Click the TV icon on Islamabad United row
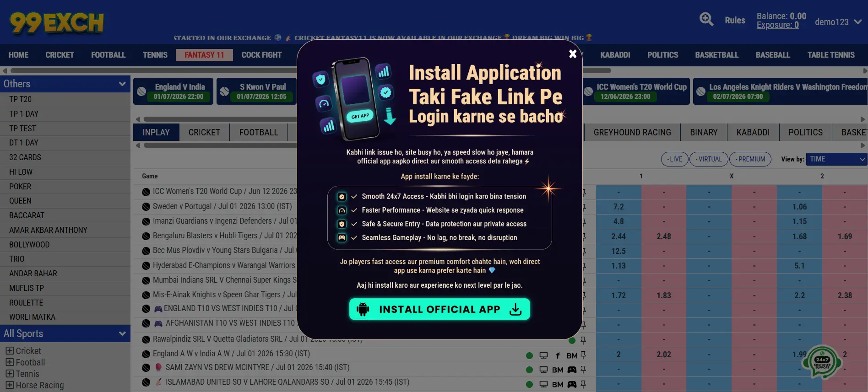The height and width of the screenshot is (392, 868). point(543,384)
